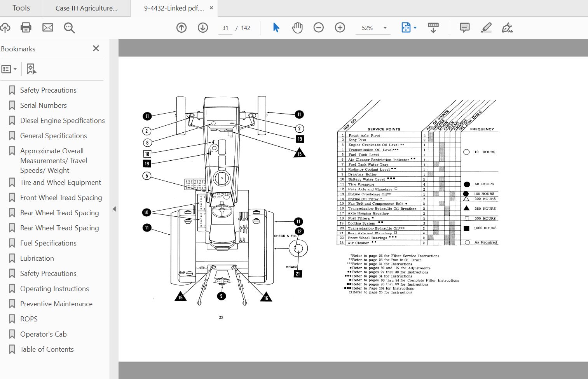Go to the next page
588x379 pixels.
coord(202,28)
